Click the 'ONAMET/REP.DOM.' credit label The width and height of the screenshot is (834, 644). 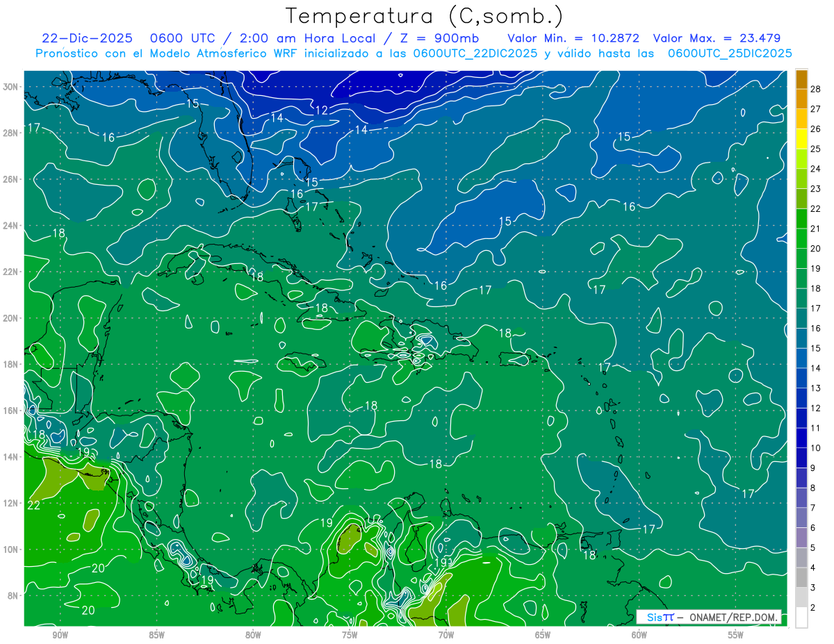point(733,617)
